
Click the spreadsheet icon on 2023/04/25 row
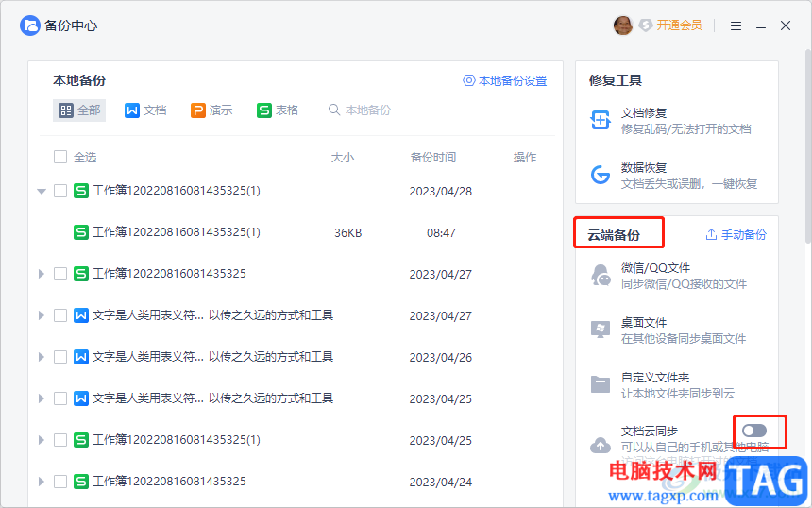tap(81, 440)
